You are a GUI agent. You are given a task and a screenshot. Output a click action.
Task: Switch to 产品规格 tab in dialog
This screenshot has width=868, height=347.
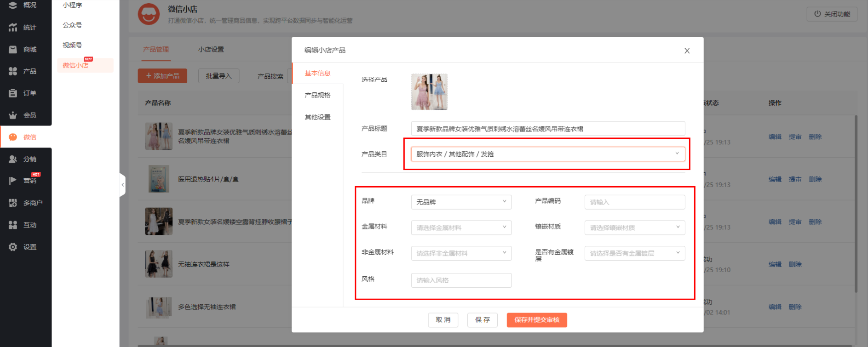pyautogui.click(x=317, y=95)
